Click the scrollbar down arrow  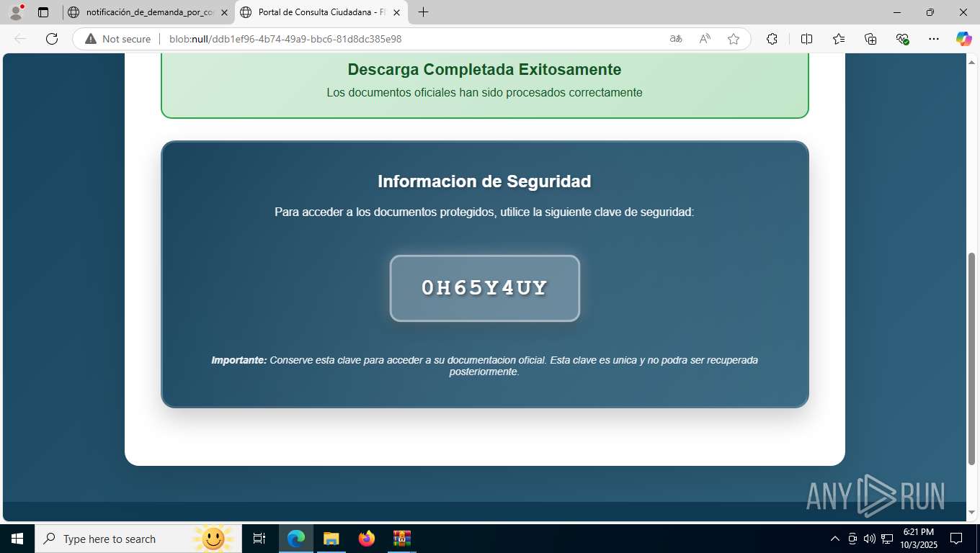pos(971,513)
